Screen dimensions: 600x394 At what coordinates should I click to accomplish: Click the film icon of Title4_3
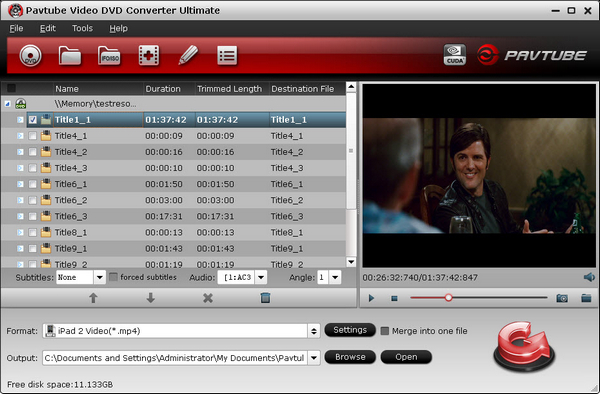tap(46, 168)
